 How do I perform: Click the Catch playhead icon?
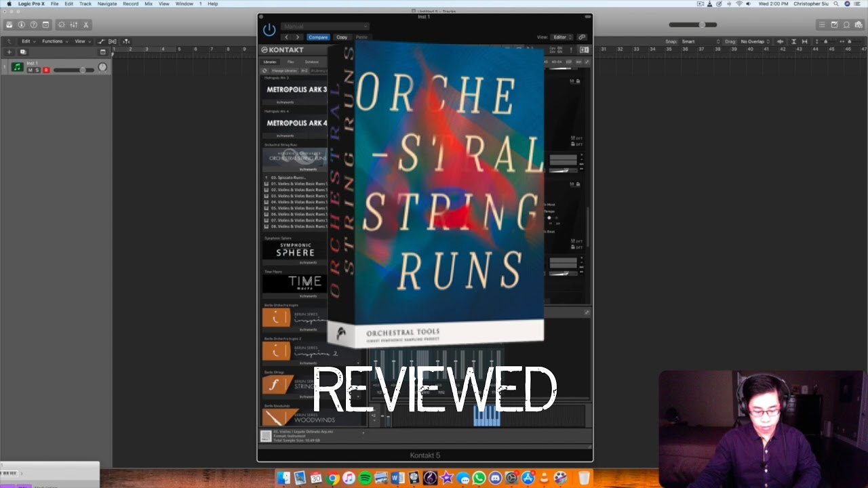tap(126, 41)
